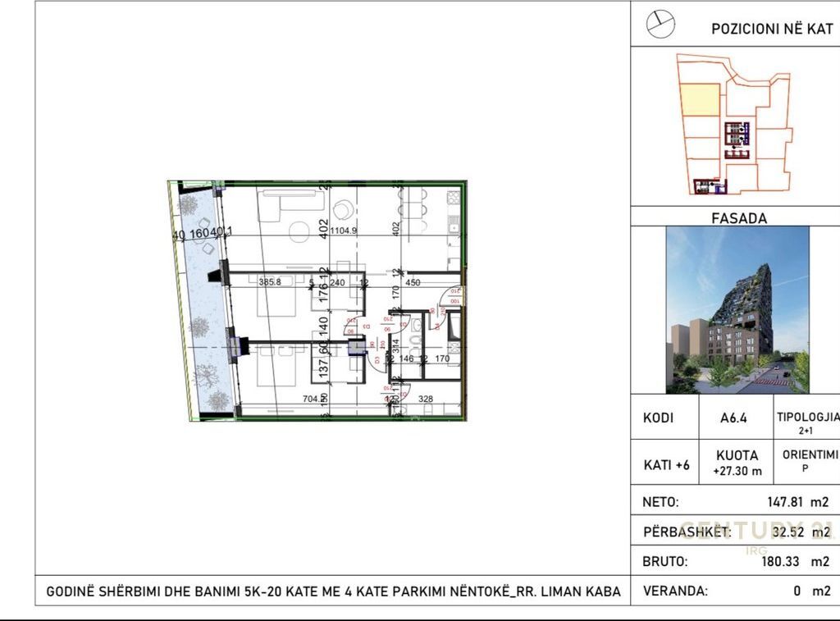Click the BRUTO 180.33 m2 row
Viewport: 840px width, 621px height.
point(736,562)
